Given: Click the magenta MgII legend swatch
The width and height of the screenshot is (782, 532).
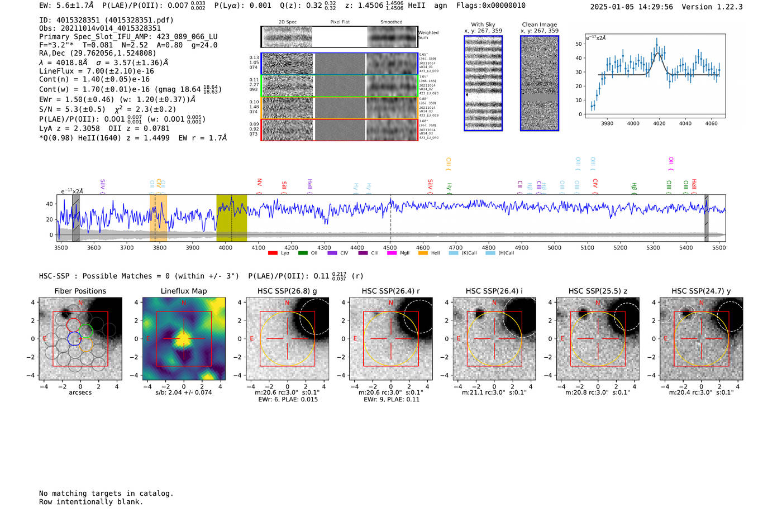Looking at the screenshot, I should point(392,253).
